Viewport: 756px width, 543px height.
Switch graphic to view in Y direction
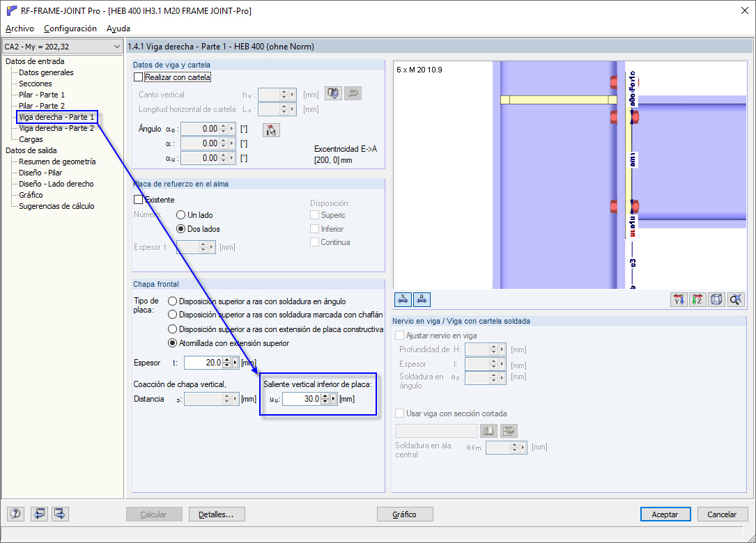pos(679,299)
